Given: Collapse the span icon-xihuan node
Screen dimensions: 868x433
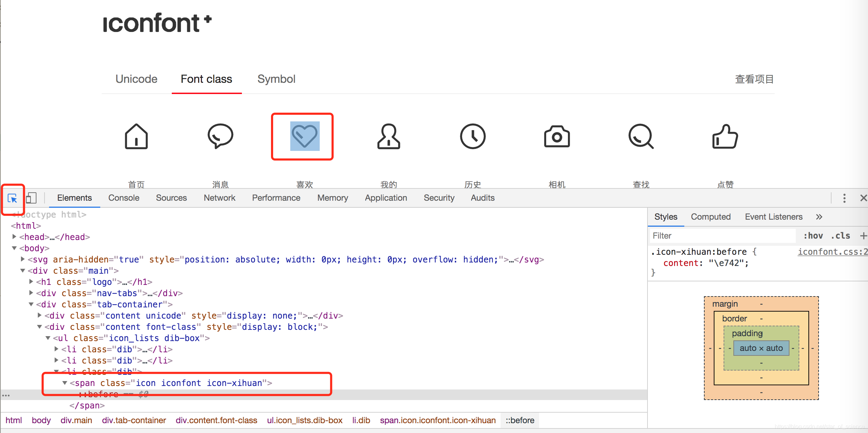Looking at the screenshot, I should point(65,383).
